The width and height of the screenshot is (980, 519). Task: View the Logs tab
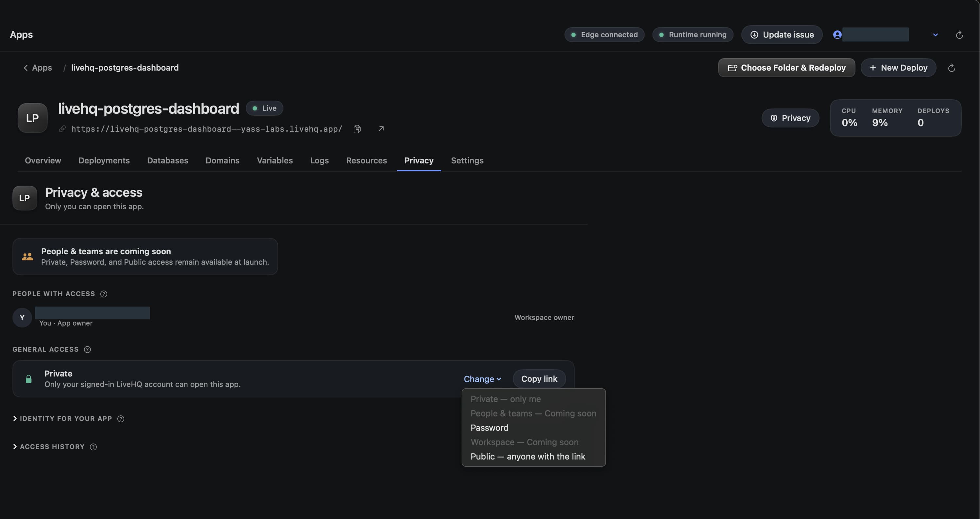point(319,160)
